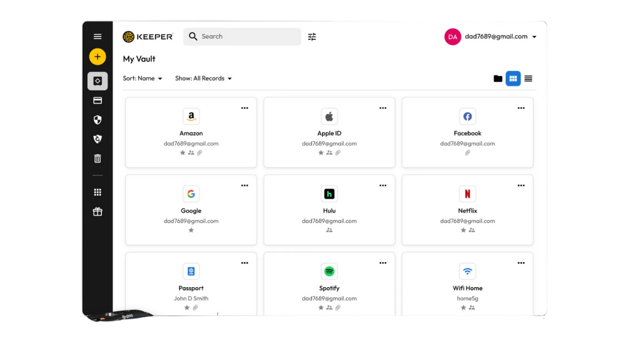The width and height of the screenshot is (644, 337).
Task: Click the My Vault heading
Action: [139, 59]
